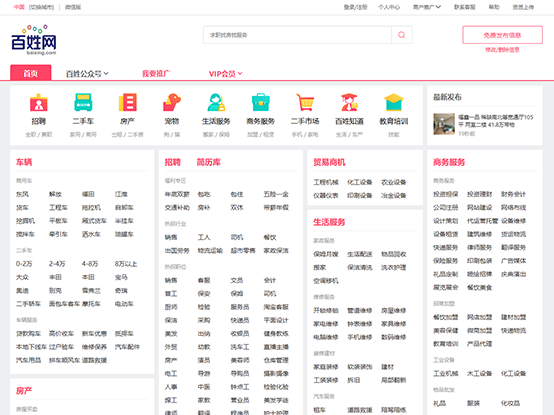
Task: Open 联系客服 in the top bar
Action: pos(465,7)
